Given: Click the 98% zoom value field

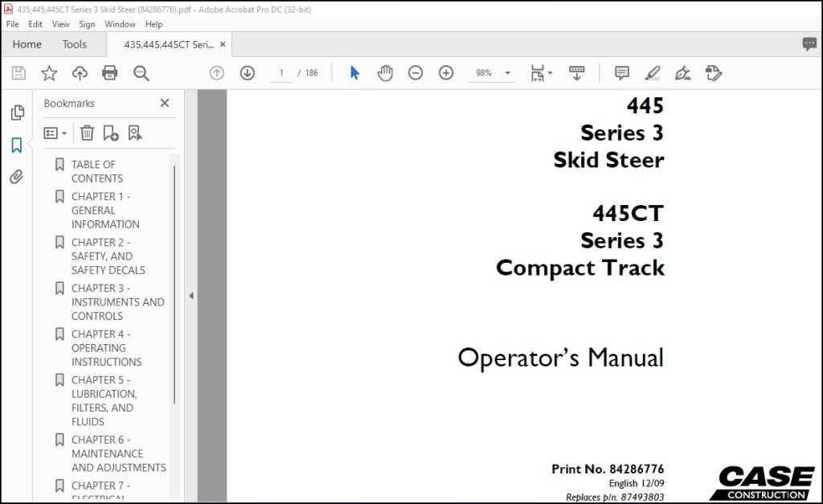Looking at the screenshot, I should tap(484, 73).
